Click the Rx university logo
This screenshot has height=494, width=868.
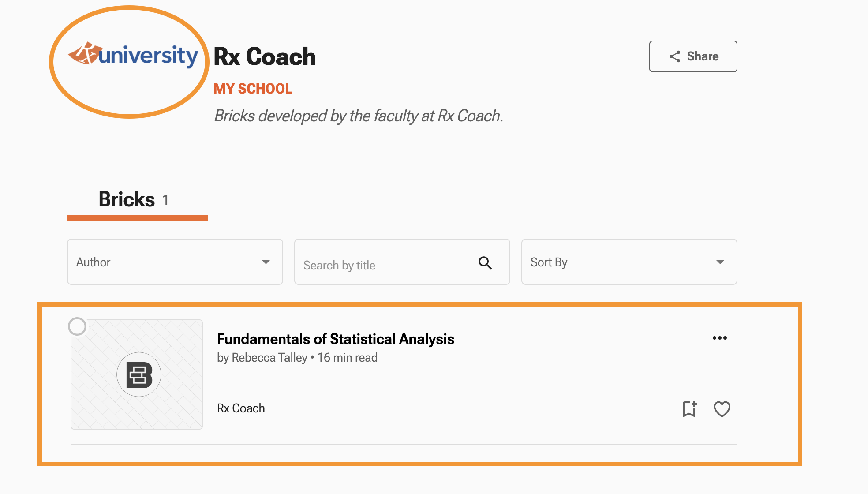coord(133,56)
